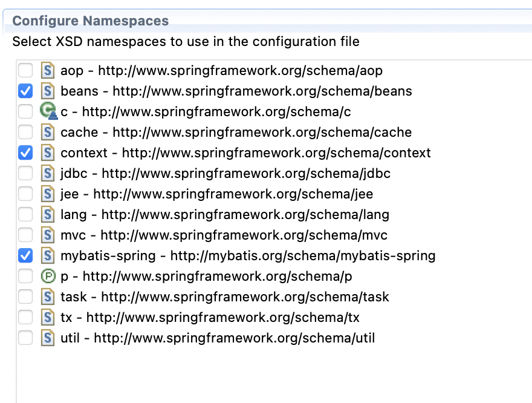Check the cache namespace checkbox
532x403 pixels.
coord(25,132)
